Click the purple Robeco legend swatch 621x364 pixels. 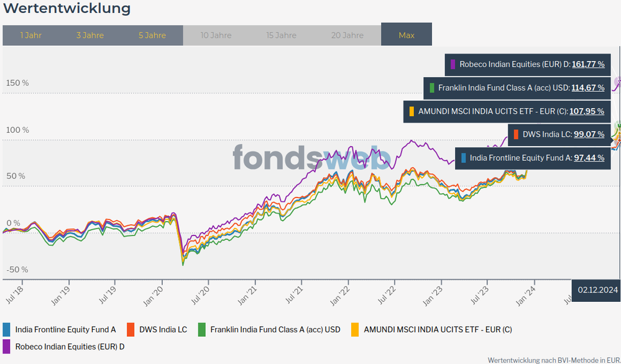tap(7, 346)
